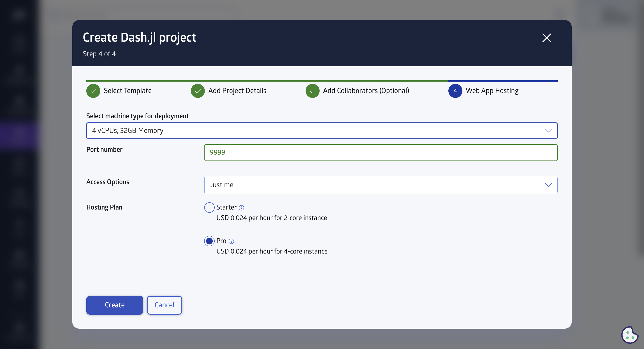
Task: Click the Add Collaborators checkmark step icon
Action: click(x=312, y=91)
